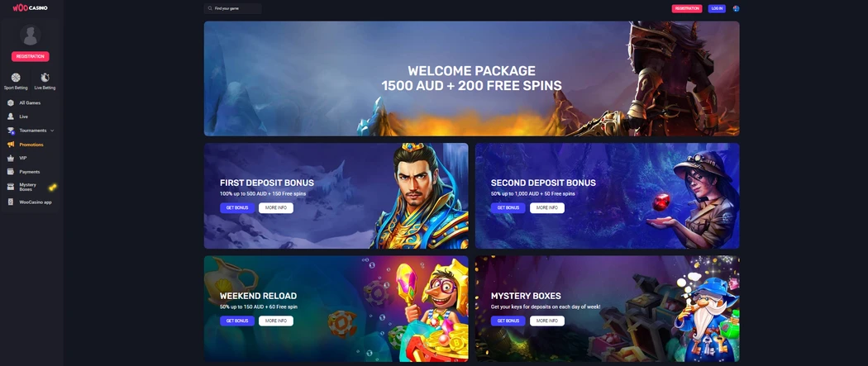Click the language globe flag icon

click(x=736, y=8)
